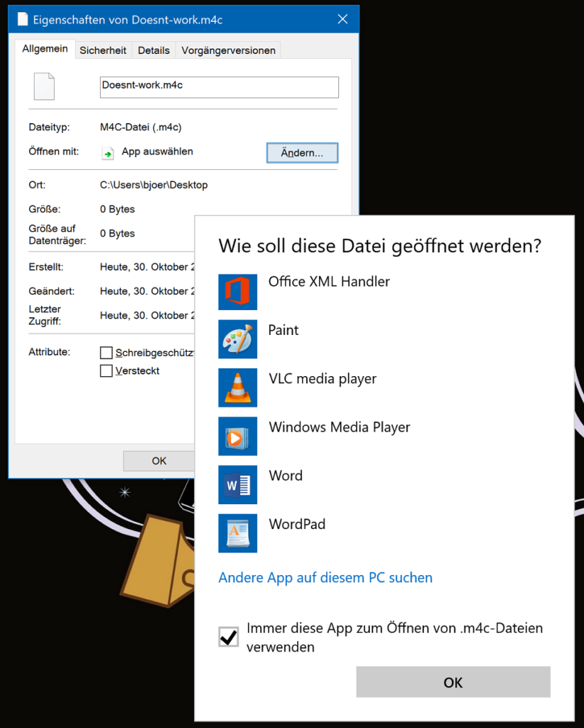Click the M4C-Datei (.m4c) file type text
Viewport: 584px width, 728px height.
pos(141,127)
